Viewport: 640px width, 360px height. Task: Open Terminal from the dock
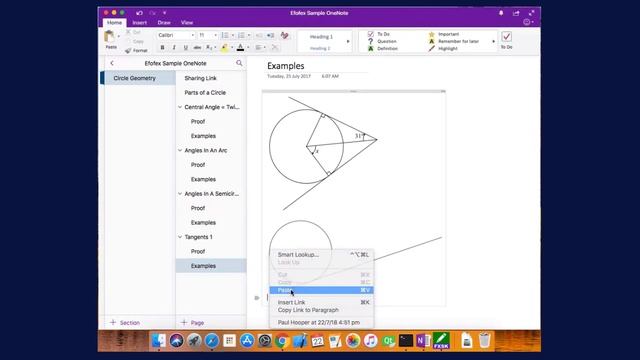[406, 340]
